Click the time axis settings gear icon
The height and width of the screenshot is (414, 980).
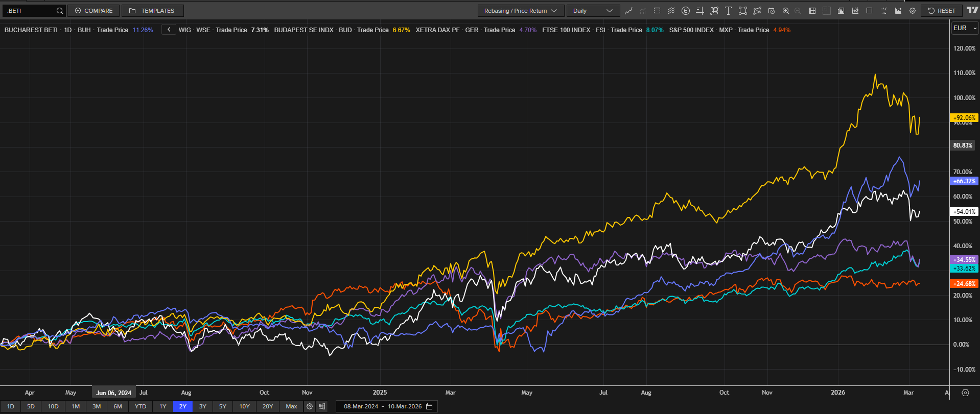coord(965,393)
